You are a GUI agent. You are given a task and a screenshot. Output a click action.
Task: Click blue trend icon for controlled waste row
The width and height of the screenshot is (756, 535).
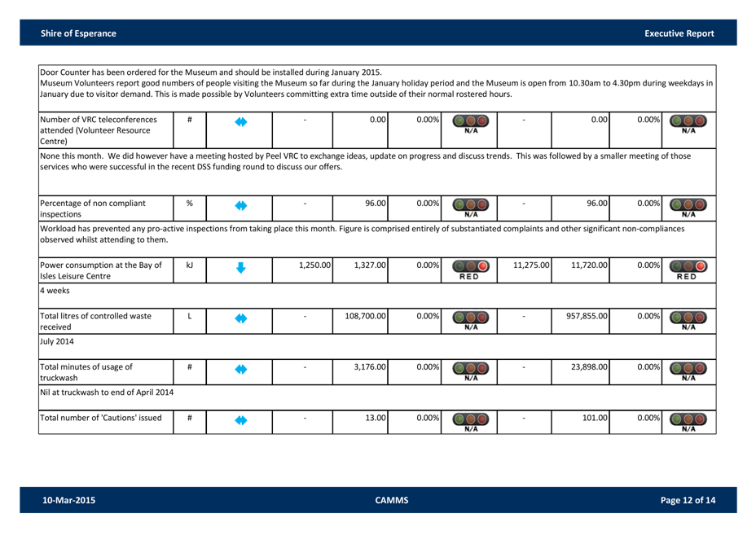240,318
